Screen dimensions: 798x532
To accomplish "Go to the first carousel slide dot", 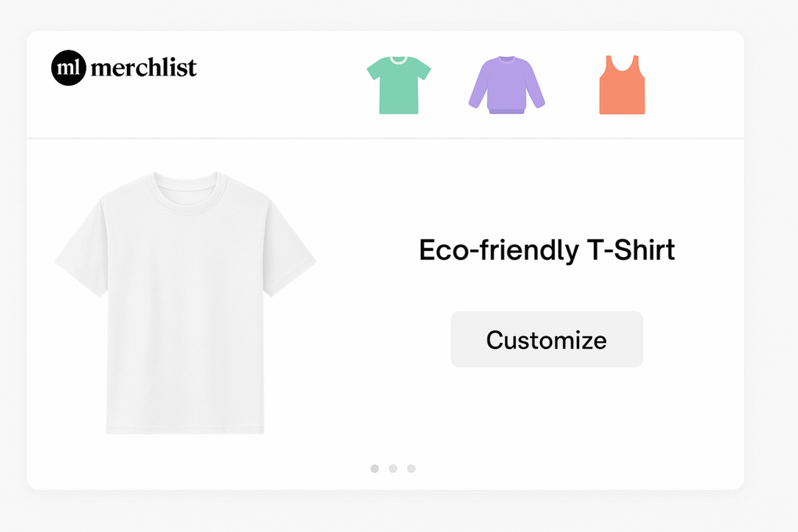I will pos(374,468).
